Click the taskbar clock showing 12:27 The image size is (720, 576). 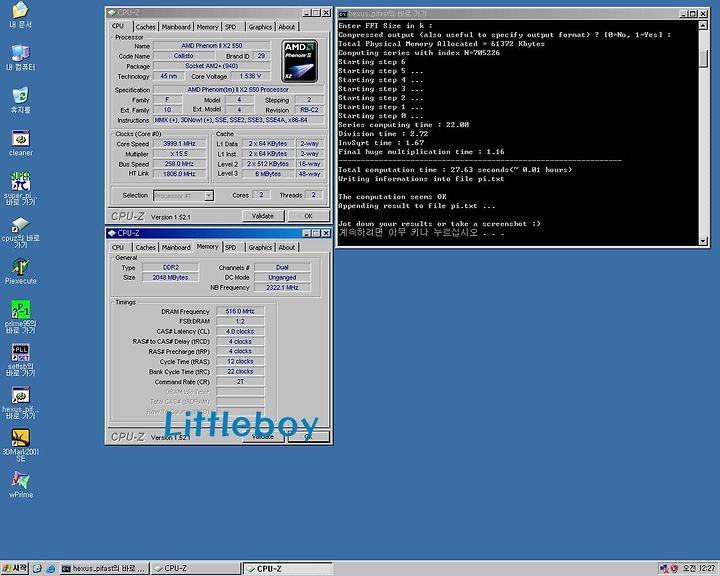click(x=698, y=569)
